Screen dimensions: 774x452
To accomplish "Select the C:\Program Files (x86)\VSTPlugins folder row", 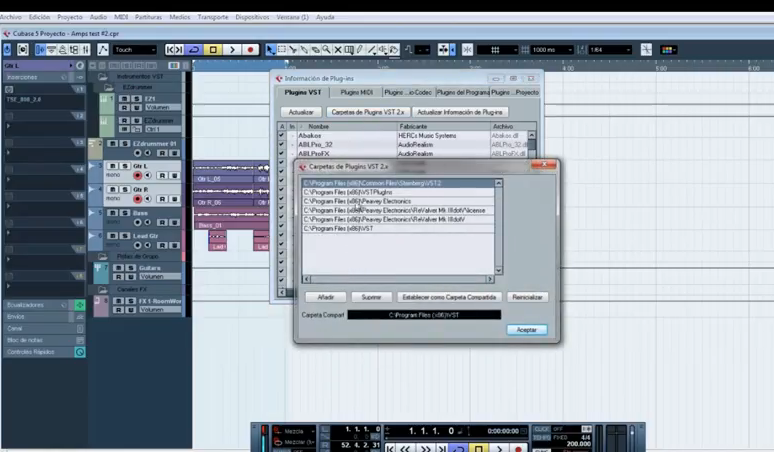I will (x=398, y=192).
